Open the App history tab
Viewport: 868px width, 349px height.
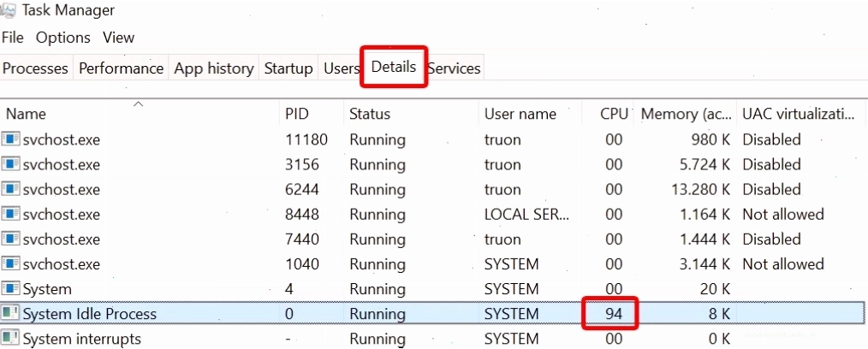214,68
